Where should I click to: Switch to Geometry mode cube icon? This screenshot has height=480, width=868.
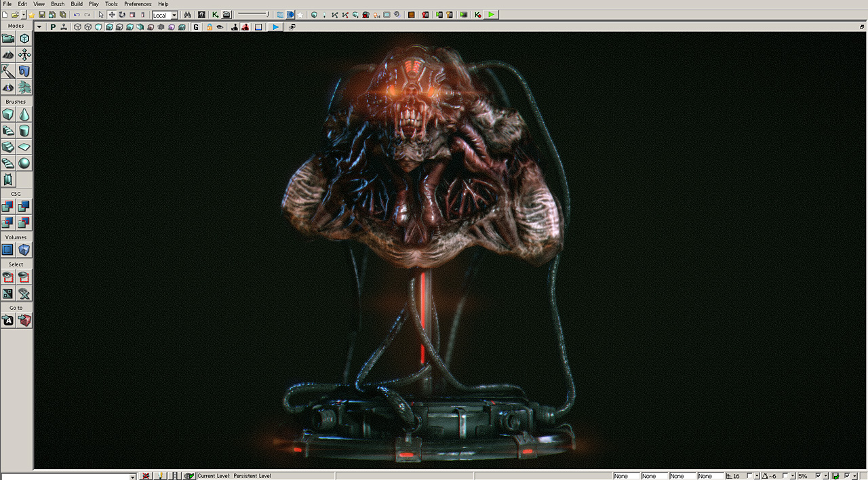[24, 39]
